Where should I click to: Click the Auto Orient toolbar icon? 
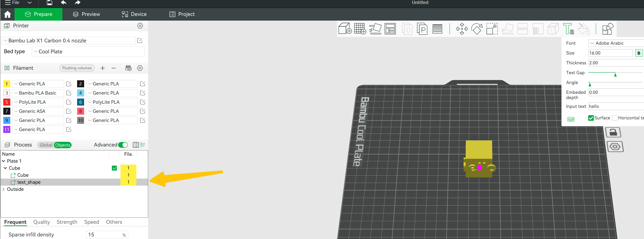375,29
